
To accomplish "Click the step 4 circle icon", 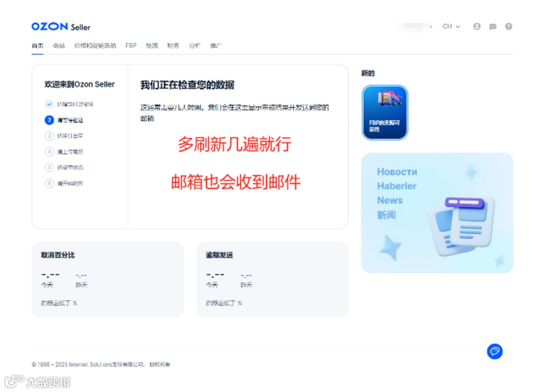I will 49,151.
